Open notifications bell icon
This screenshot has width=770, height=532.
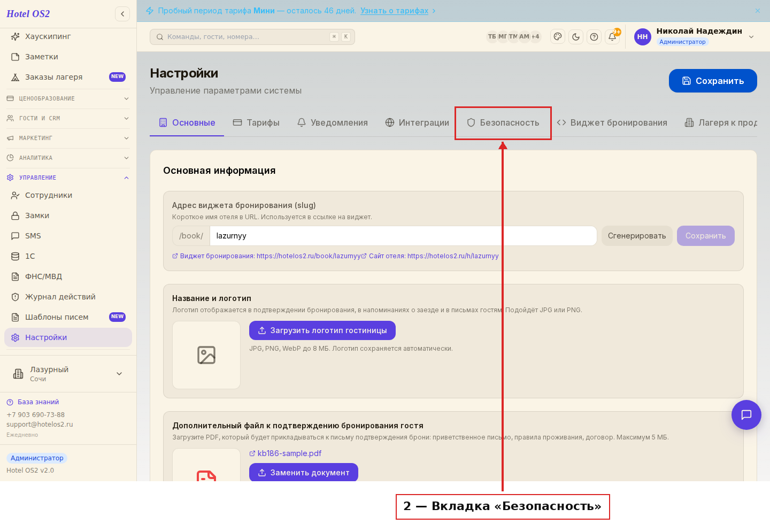click(612, 37)
